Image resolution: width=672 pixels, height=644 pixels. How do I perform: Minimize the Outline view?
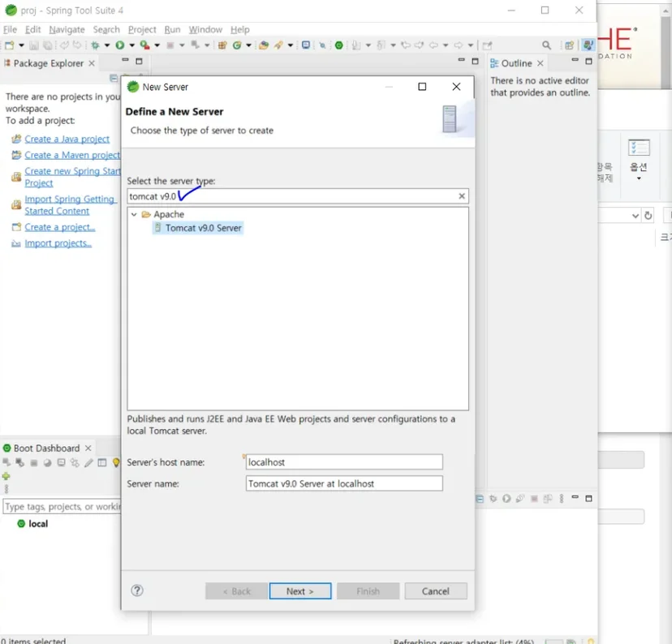tap(575, 60)
